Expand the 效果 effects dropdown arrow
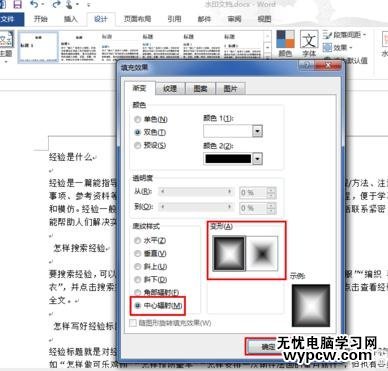 click(x=351, y=48)
